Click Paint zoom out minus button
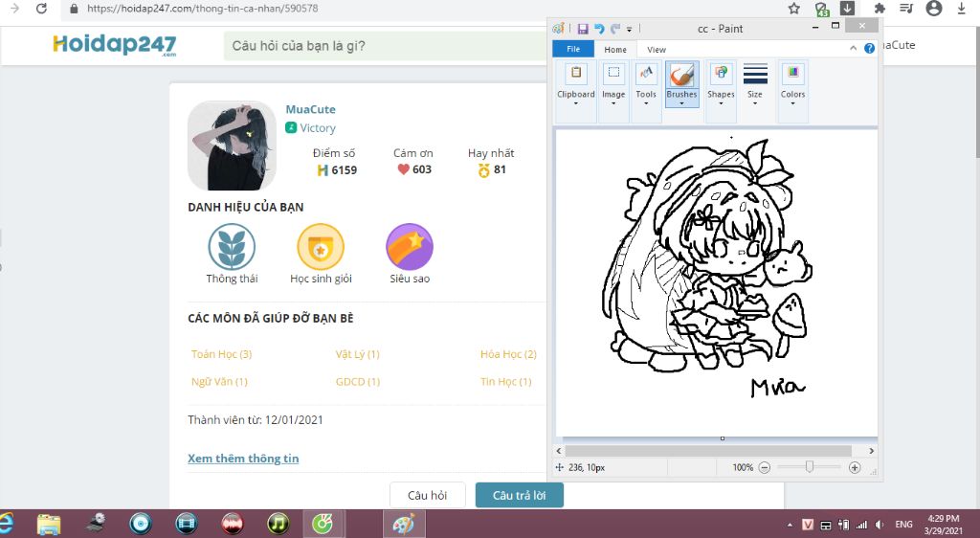The height and width of the screenshot is (538, 980). [x=765, y=467]
